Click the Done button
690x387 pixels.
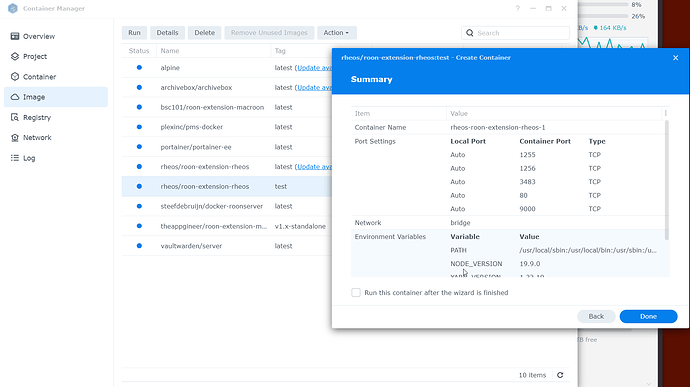tap(648, 316)
